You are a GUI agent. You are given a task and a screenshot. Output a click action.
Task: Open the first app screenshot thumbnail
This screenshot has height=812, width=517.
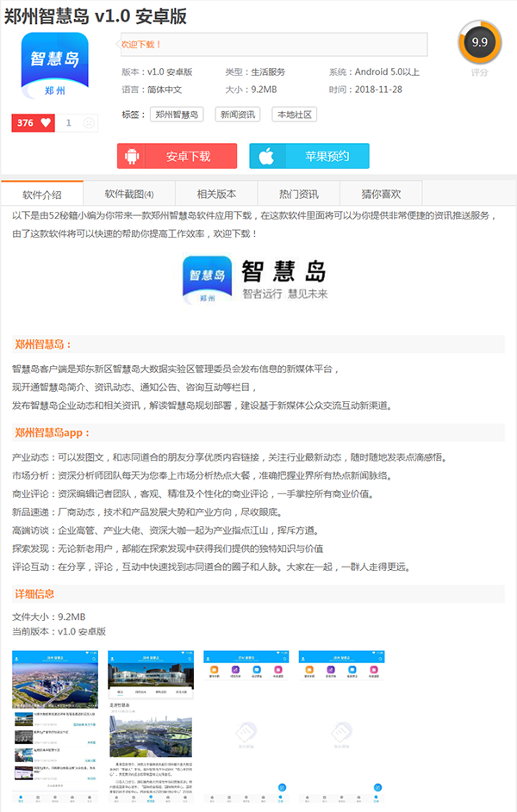(55, 727)
